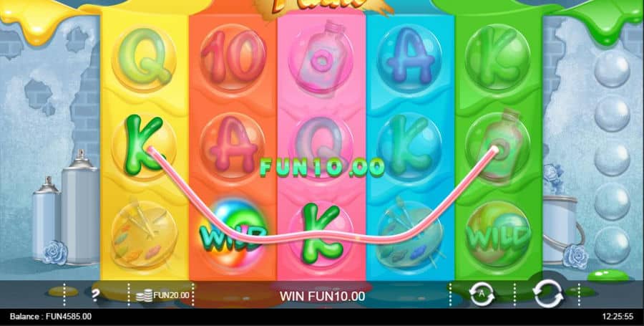Click the WIN FUN10.00 display
This screenshot has height=326, width=644.
click(322, 296)
